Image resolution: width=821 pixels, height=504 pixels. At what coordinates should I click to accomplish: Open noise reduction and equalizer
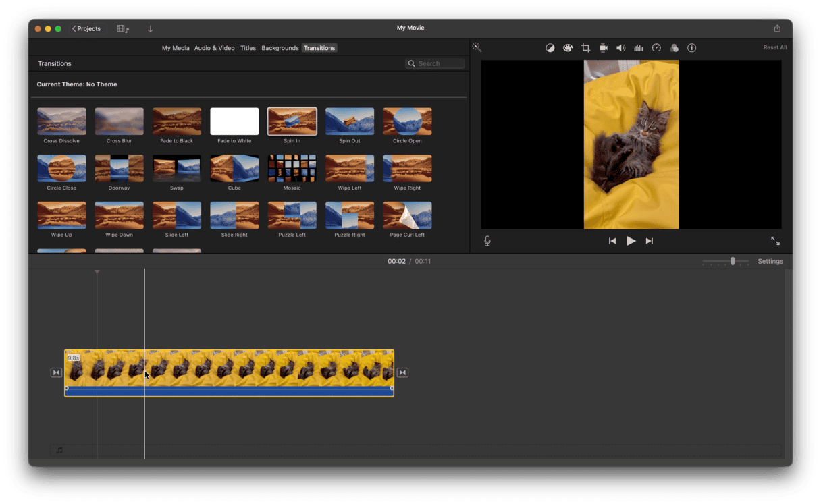pyautogui.click(x=639, y=48)
